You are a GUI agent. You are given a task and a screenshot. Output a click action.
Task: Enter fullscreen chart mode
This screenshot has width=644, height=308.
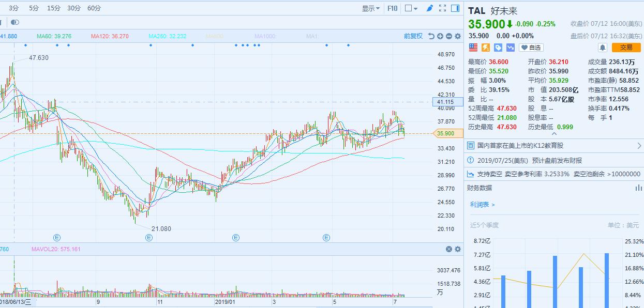[442, 8]
